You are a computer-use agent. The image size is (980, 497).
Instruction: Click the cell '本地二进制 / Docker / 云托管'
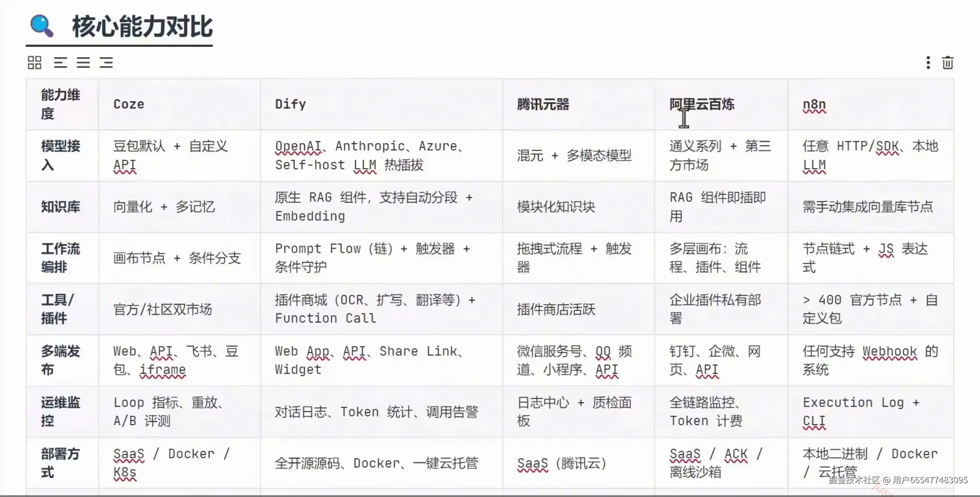click(871, 463)
